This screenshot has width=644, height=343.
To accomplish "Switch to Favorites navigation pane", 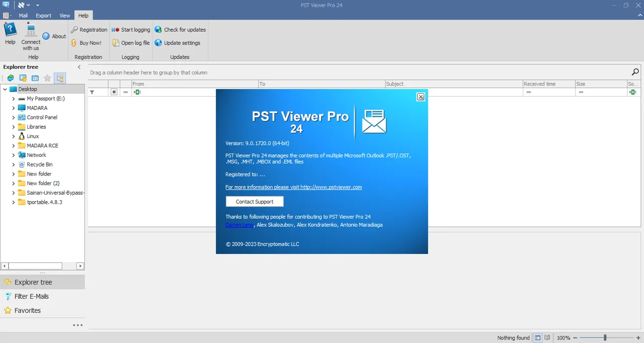I will [42, 310].
